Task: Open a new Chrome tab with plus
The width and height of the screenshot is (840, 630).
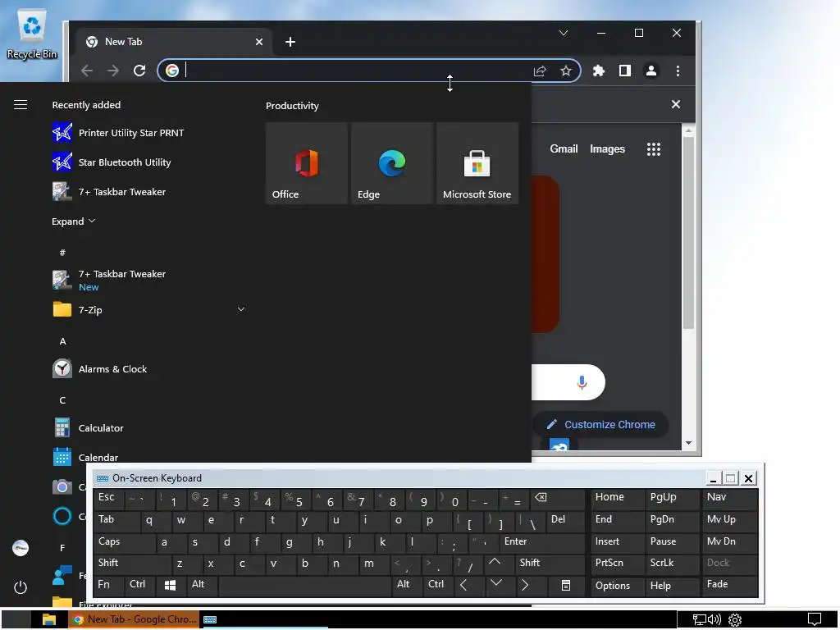Action: (x=290, y=42)
